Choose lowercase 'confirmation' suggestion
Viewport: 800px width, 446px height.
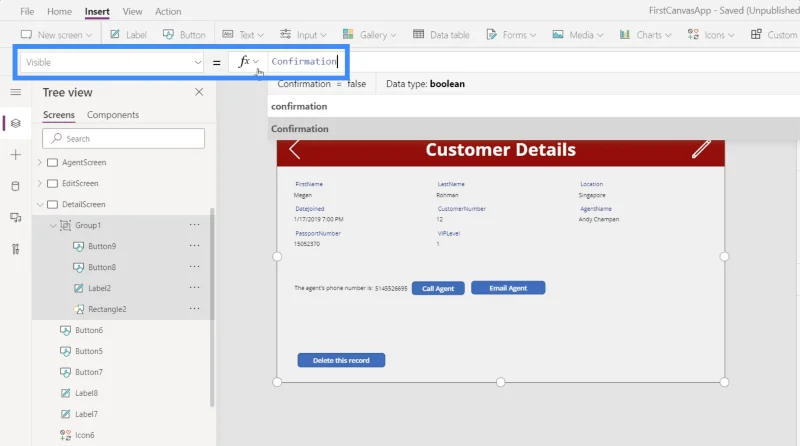point(299,106)
